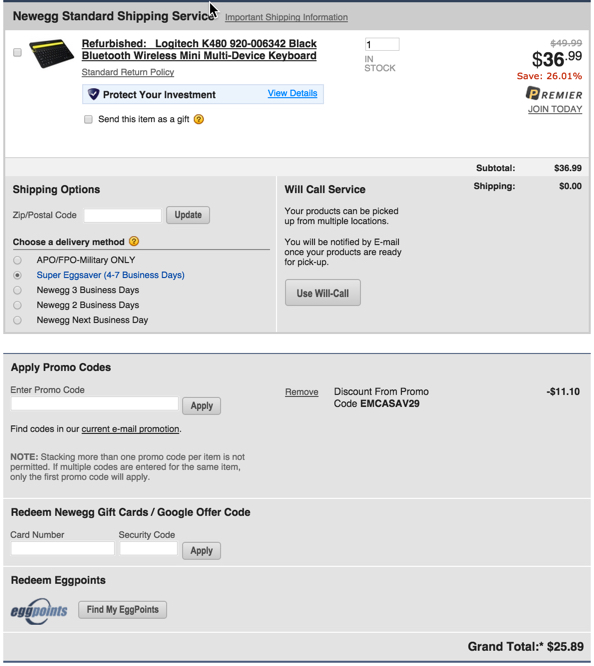Click the Update zip code button
The width and height of the screenshot is (594, 666).
point(188,215)
